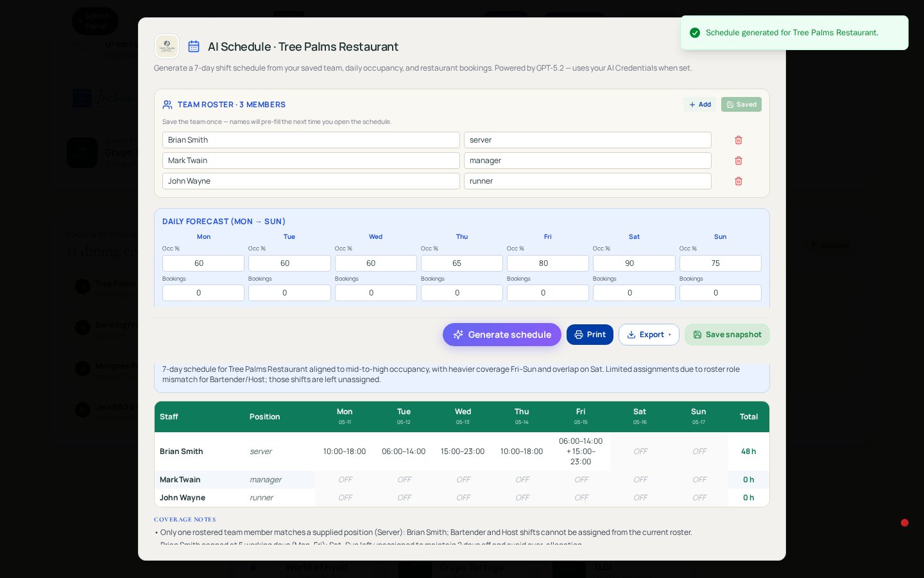This screenshot has width=924, height=578.
Task: Click the Total column header
Action: [x=749, y=417]
